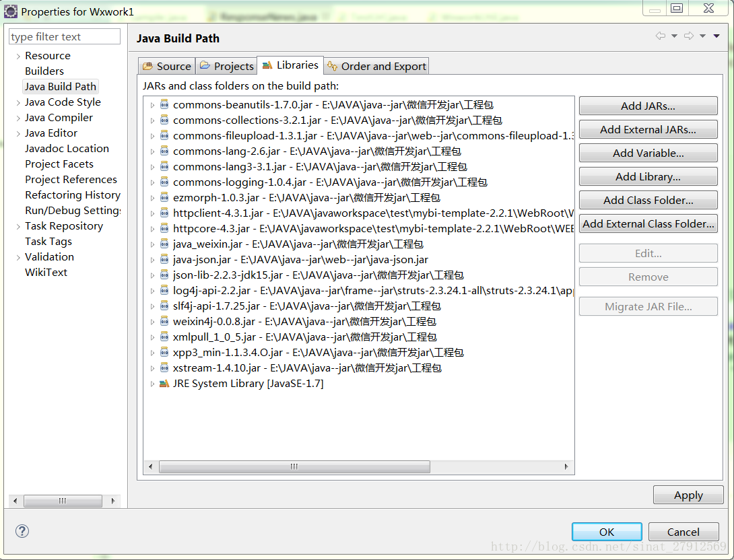
Task: Select Javadoc Location in sidebar
Action: point(67,149)
